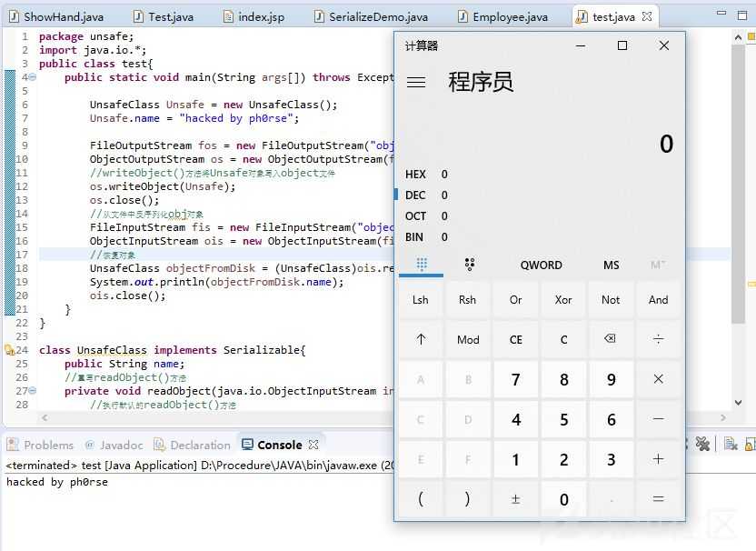Click the editor vertical scrollbar thumb
This screenshot has height=551, width=756.
tap(738, 184)
